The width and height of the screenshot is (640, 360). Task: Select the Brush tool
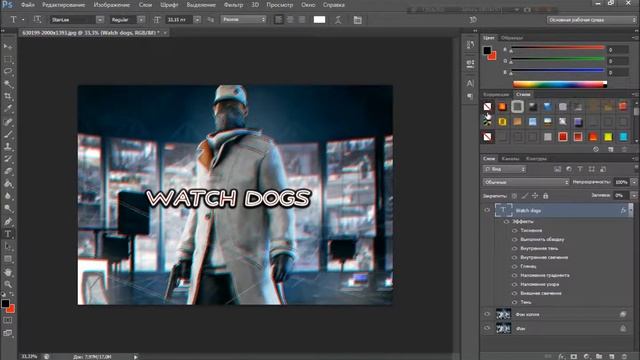tap(8, 134)
